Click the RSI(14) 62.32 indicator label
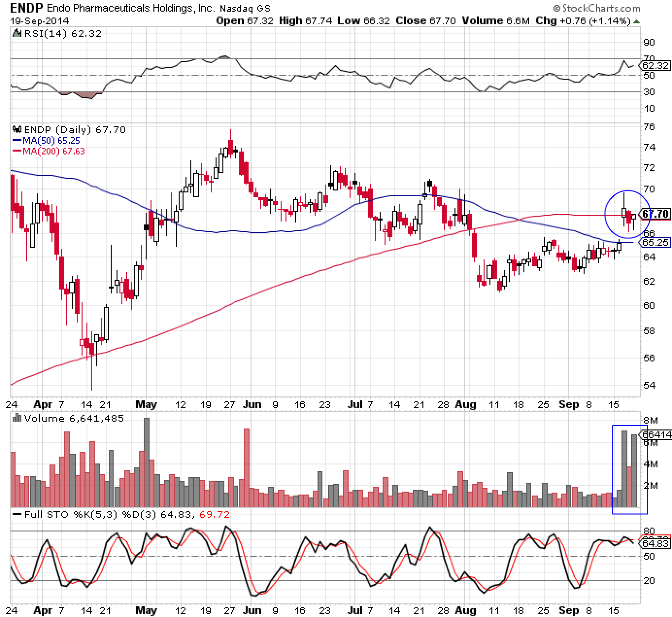 click(x=62, y=34)
